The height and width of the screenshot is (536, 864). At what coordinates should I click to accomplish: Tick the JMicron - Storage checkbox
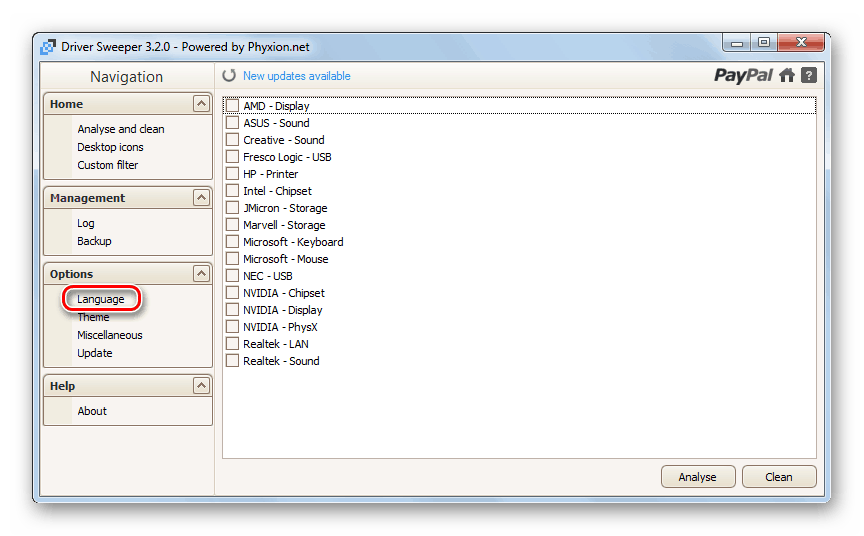(x=233, y=208)
